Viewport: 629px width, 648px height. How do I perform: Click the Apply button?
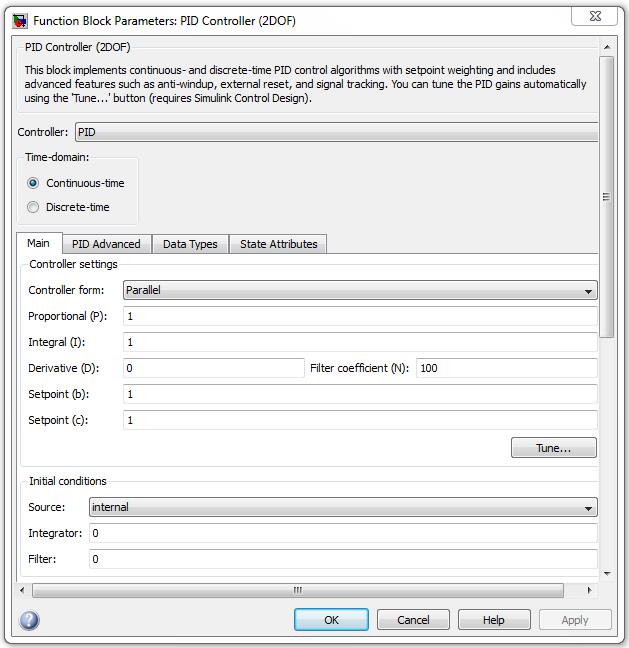575,620
